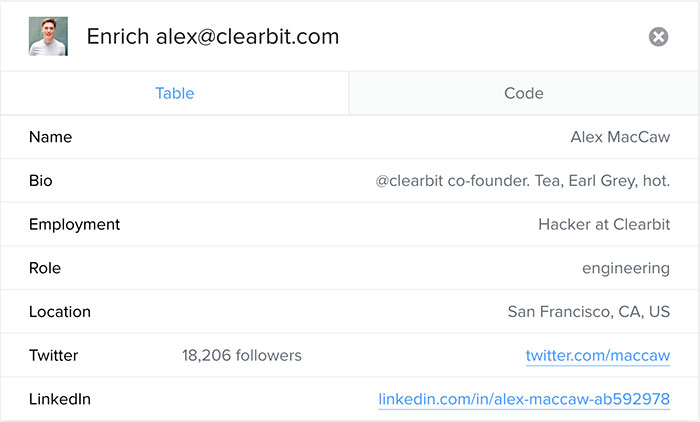The image size is (700, 422).
Task: Select the Hacker at Clearbit value
Action: point(604,224)
